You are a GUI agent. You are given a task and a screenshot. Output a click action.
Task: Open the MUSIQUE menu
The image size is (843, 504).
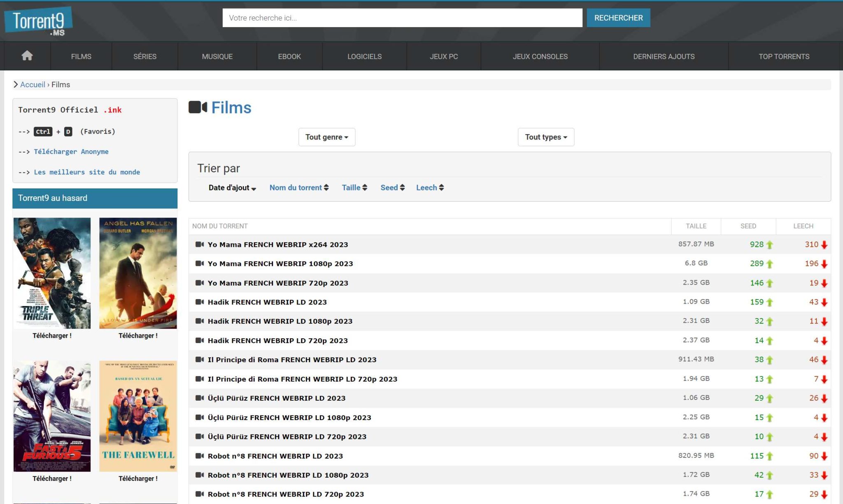(x=217, y=56)
